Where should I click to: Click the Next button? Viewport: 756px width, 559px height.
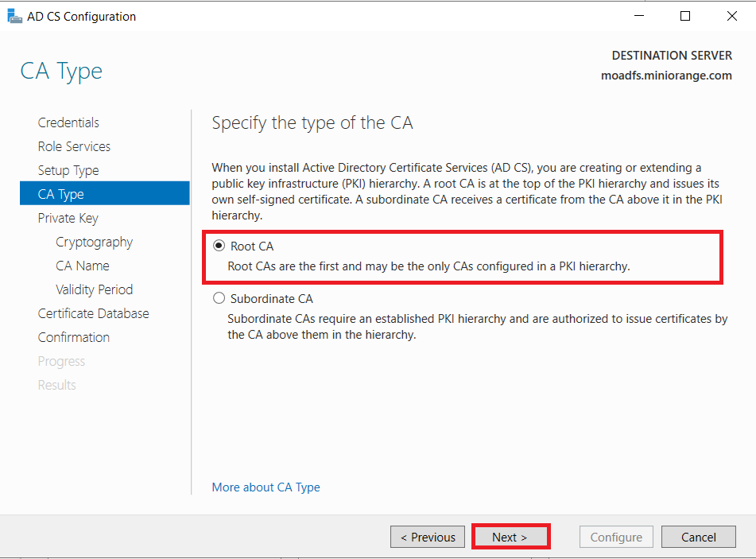point(510,536)
